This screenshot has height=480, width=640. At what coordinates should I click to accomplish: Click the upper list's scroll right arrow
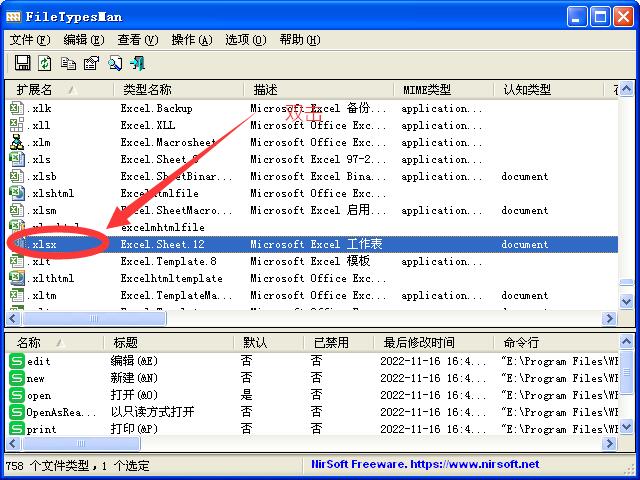[x=610, y=318]
